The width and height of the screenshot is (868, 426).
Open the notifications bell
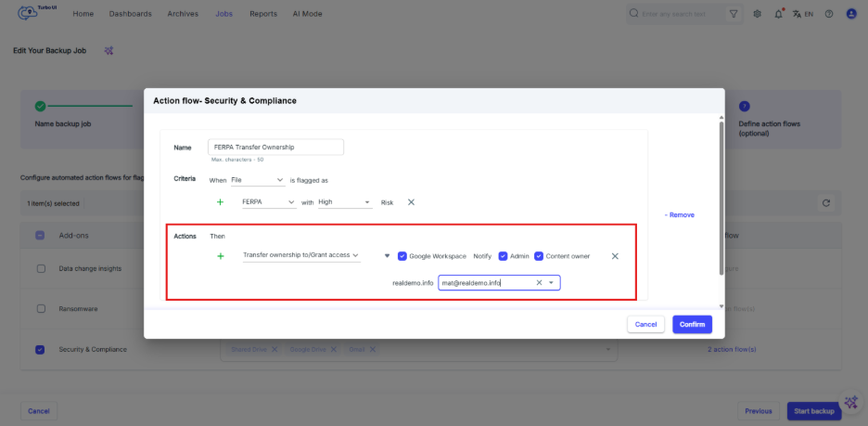coord(778,14)
